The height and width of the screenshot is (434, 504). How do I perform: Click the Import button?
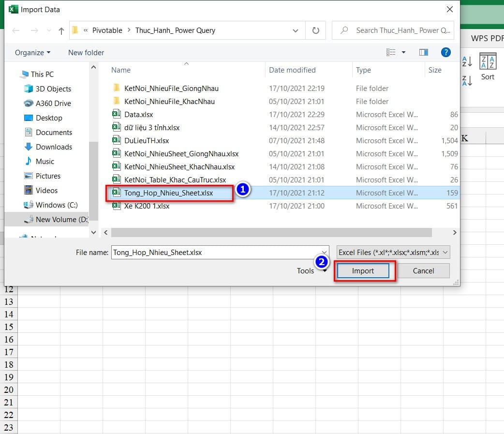362,270
